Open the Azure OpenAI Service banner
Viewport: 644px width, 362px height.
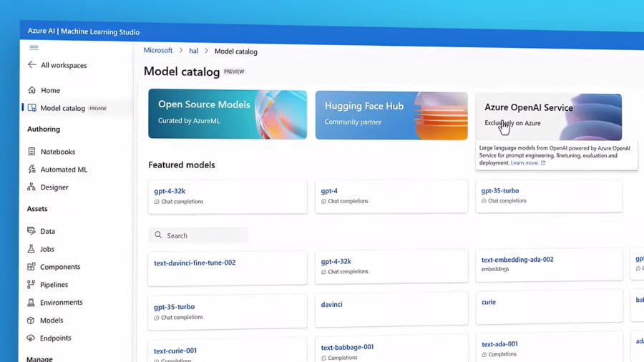(548, 117)
